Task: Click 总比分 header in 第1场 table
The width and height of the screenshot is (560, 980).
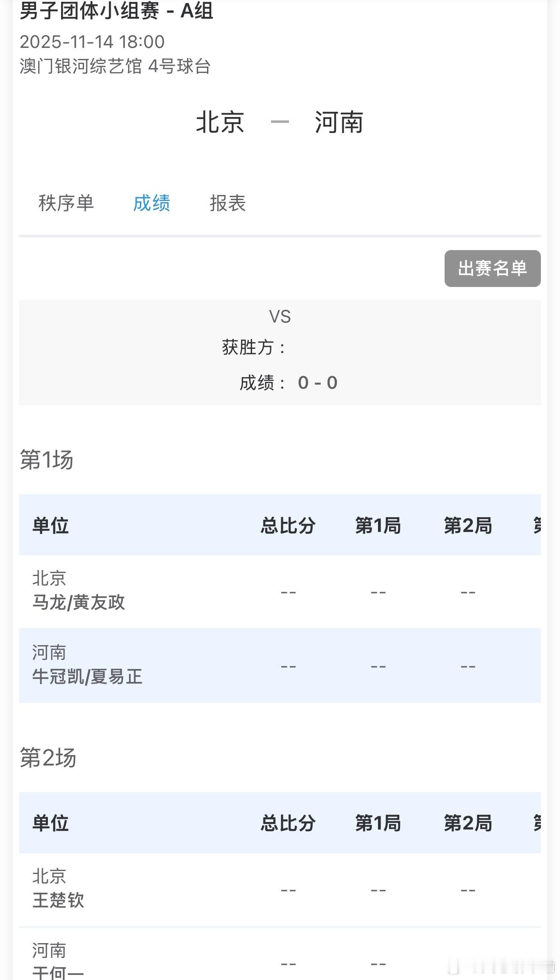Action: [288, 526]
